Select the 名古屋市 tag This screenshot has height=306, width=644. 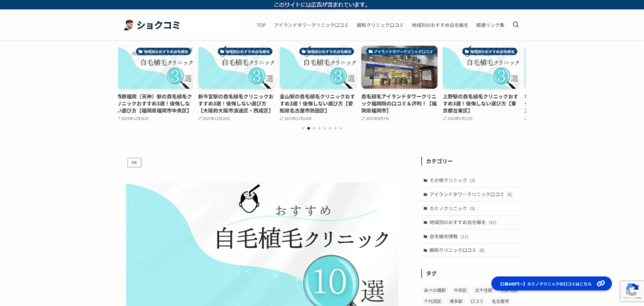click(x=500, y=302)
